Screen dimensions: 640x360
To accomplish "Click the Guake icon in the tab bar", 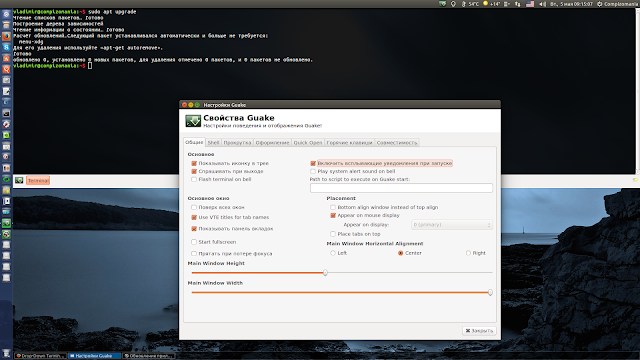I will click(x=19, y=180).
